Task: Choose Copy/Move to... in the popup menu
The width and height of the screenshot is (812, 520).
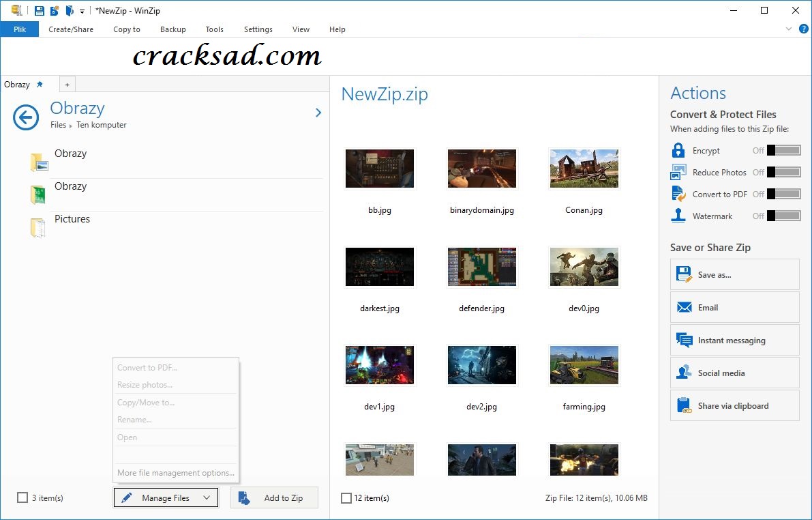Action: coord(175,403)
